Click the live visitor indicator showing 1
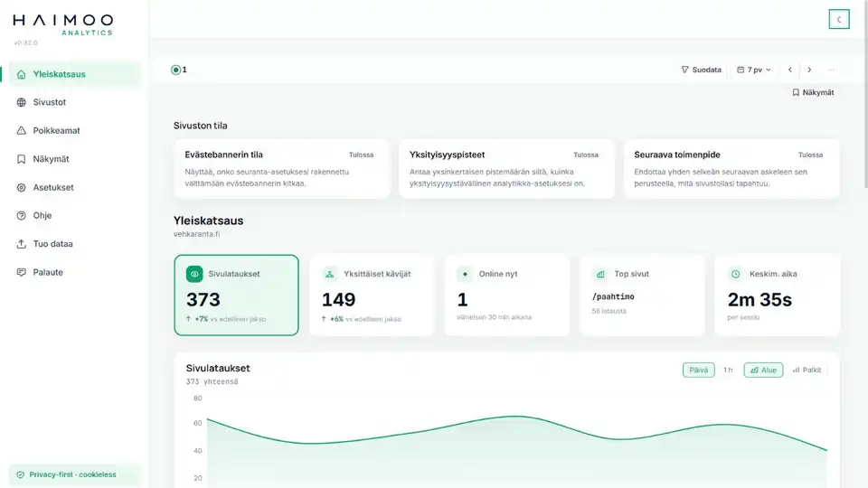 pos(179,70)
